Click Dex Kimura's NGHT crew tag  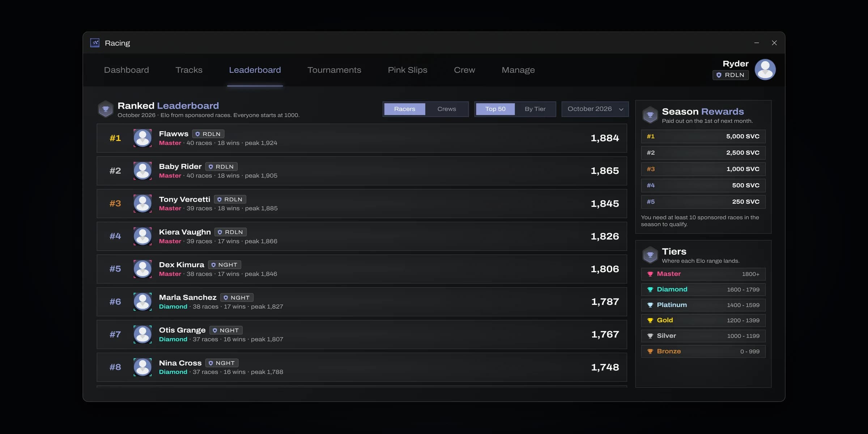[225, 265]
